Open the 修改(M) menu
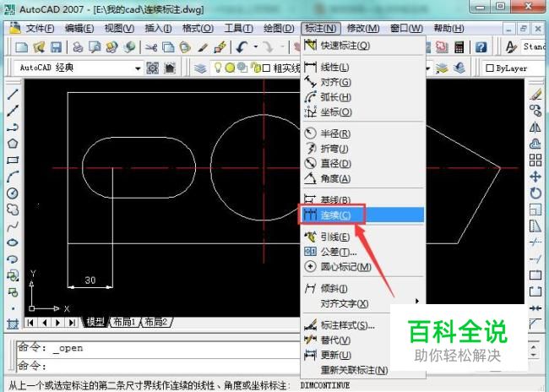 click(363, 28)
